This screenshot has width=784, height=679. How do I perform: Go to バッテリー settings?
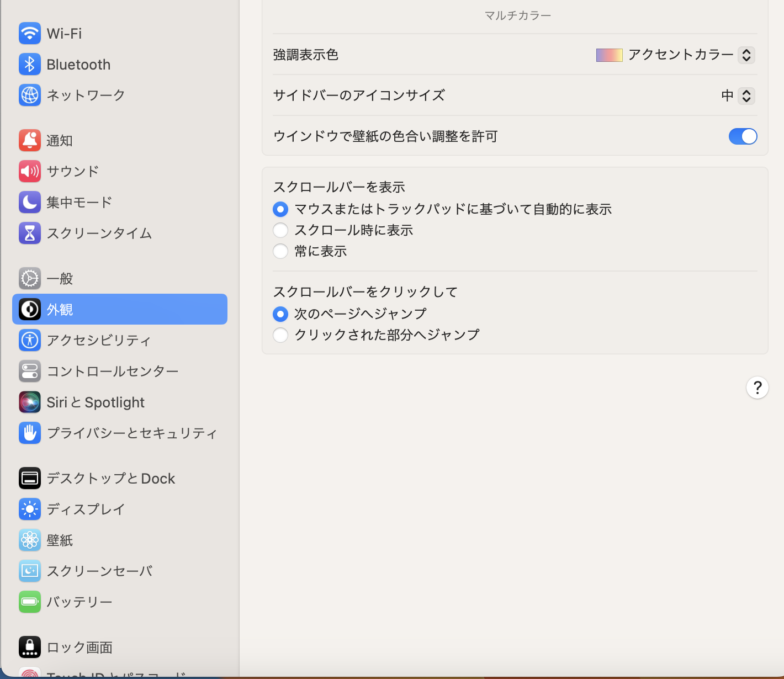click(x=120, y=602)
